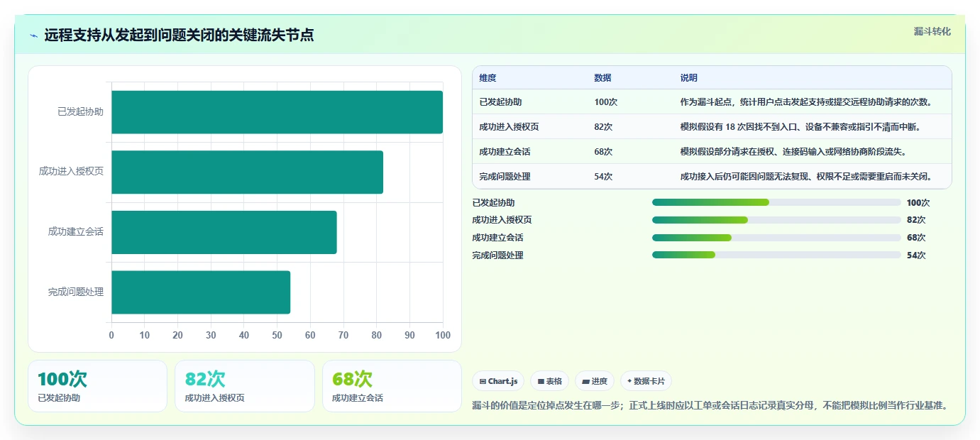Click the 说明 table column header
This screenshot has height=440, width=980.
click(x=688, y=78)
